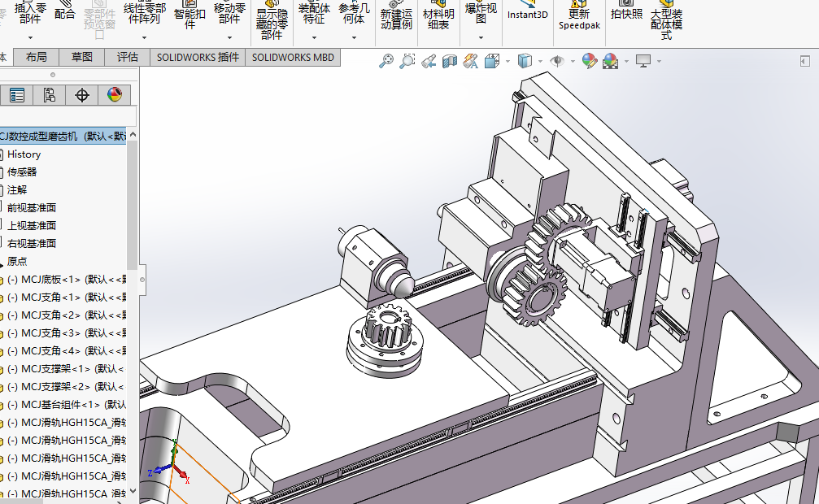Image resolution: width=819 pixels, height=504 pixels.
Task: Click the Hide/Show Items eye icon
Action: [557, 61]
